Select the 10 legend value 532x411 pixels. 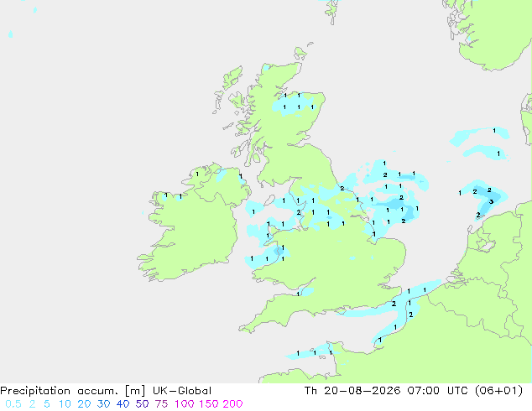(65, 404)
